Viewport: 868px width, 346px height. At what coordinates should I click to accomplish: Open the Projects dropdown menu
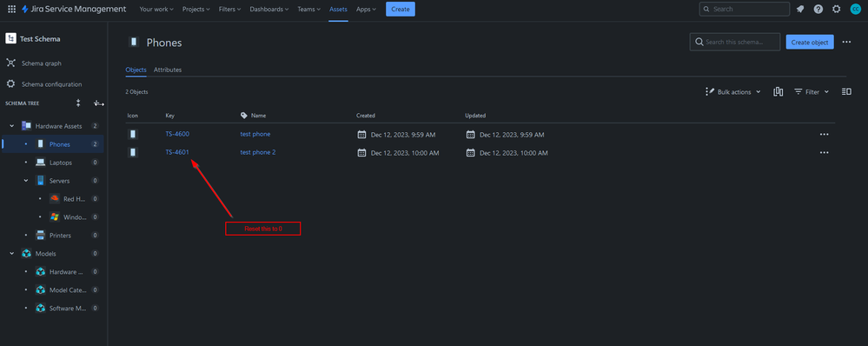pos(196,9)
